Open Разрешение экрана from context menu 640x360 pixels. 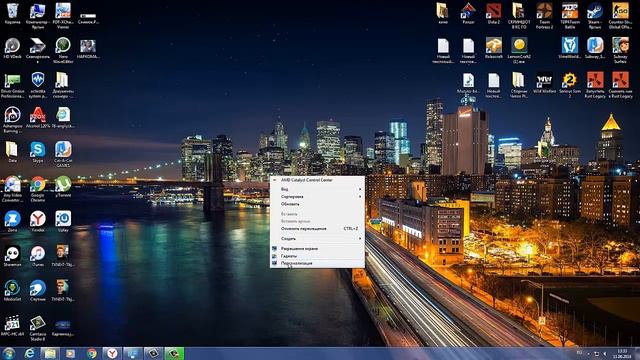[x=317, y=249]
